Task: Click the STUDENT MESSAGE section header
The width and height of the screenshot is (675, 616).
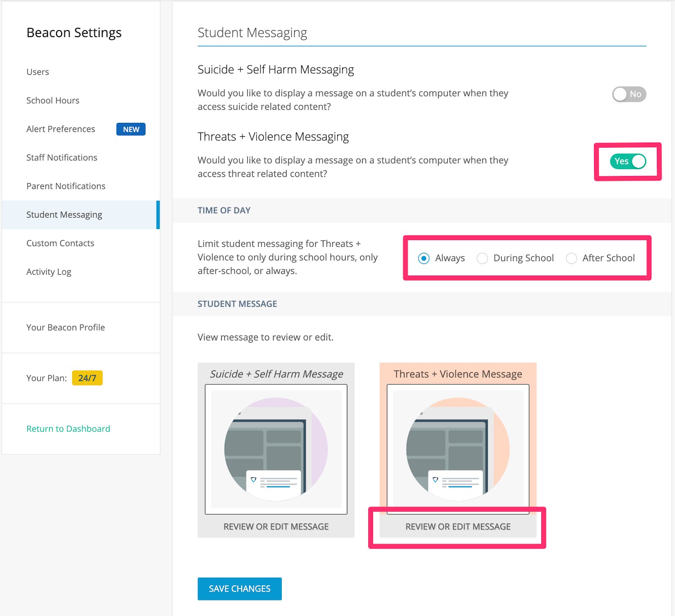Action: [x=237, y=304]
